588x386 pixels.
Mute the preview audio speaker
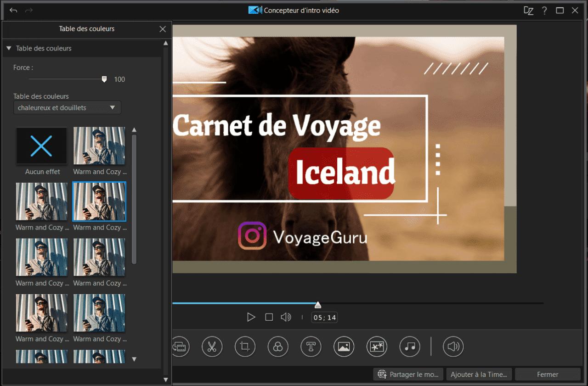pyautogui.click(x=286, y=317)
